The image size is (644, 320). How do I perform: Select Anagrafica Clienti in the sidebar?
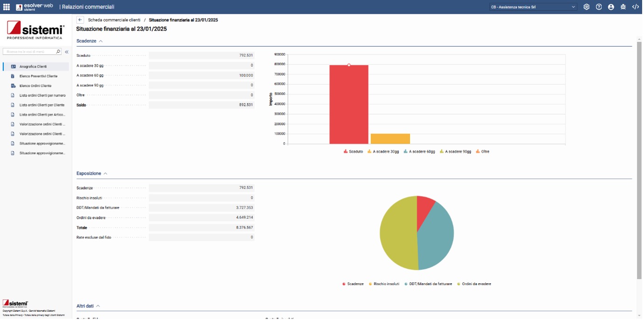tap(33, 67)
